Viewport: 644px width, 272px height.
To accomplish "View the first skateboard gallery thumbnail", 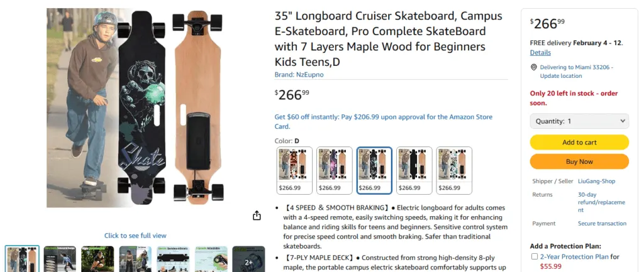I will (x=22, y=259).
